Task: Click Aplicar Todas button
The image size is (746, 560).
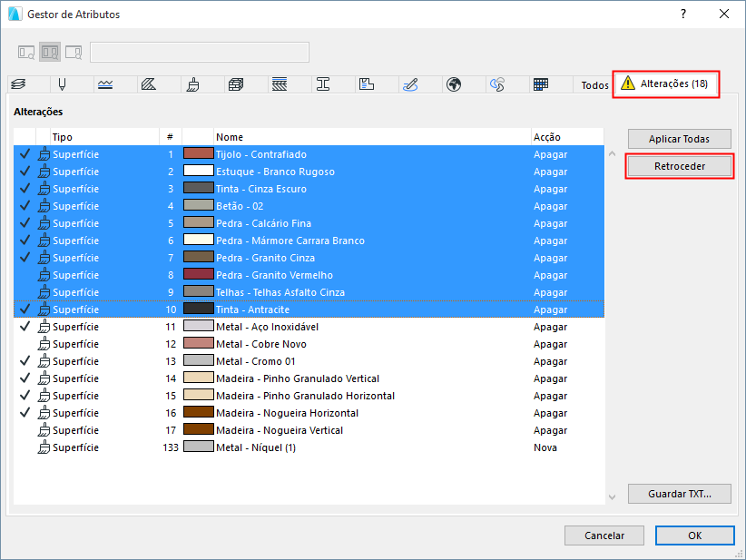Action: (680, 139)
